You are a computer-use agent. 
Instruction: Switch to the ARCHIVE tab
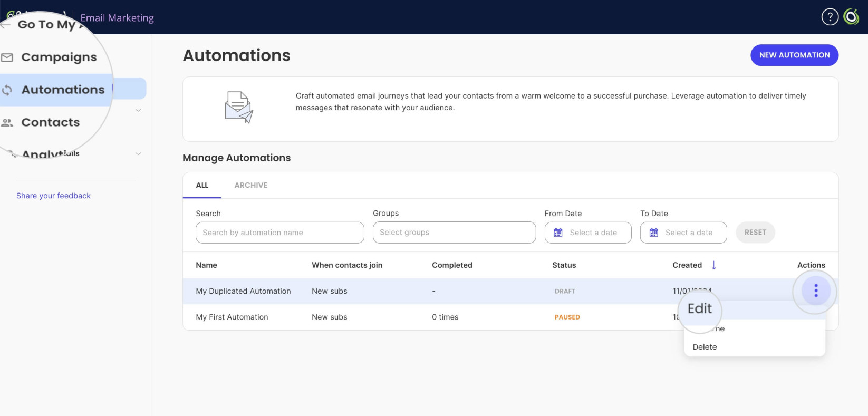pos(250,185)
